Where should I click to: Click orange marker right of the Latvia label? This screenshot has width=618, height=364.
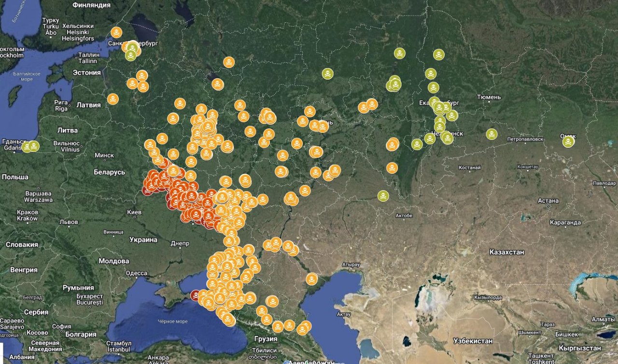[x=113, y=99]
